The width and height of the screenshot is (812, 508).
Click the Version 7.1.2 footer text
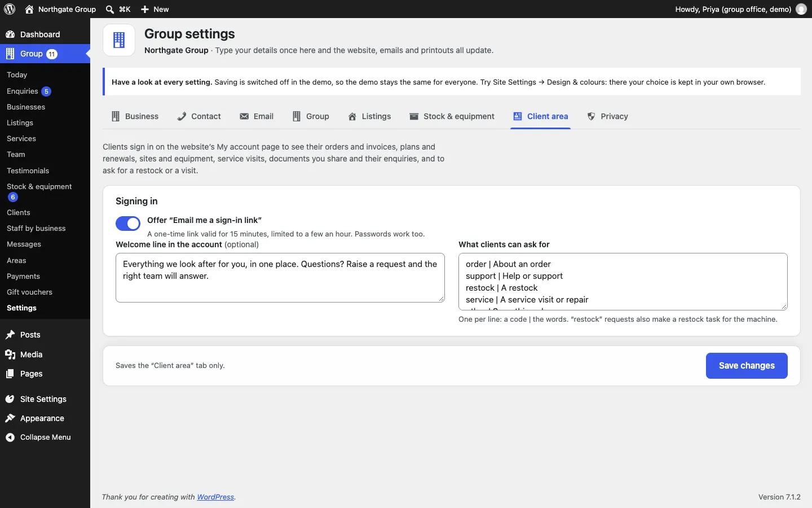[779, 497]
